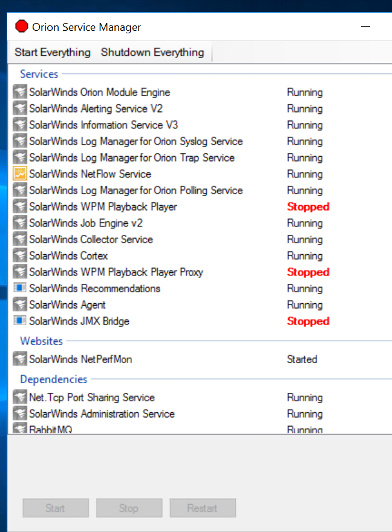
Task: Click the Started status of NetPerfMon
Action: pos(302,360)
